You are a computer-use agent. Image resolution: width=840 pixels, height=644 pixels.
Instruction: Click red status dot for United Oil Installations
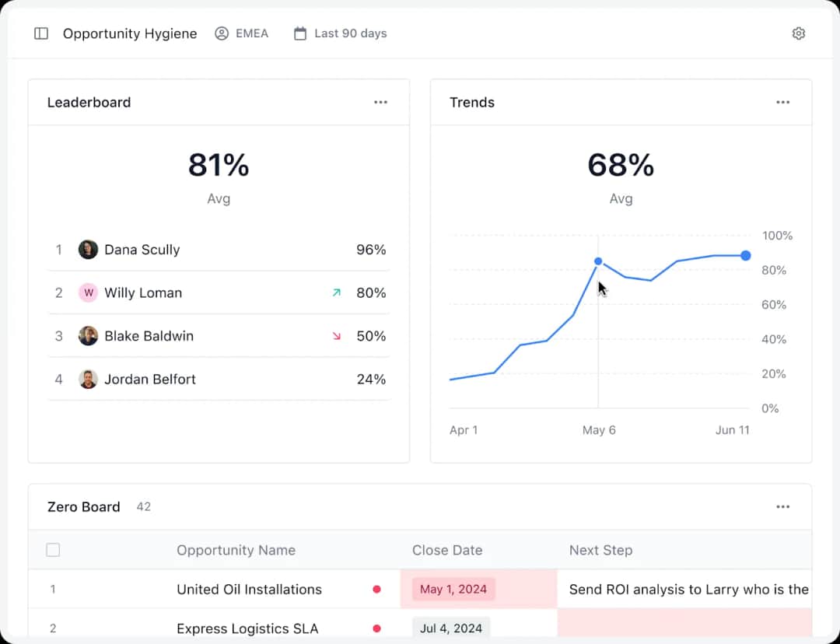click(376, 590)
